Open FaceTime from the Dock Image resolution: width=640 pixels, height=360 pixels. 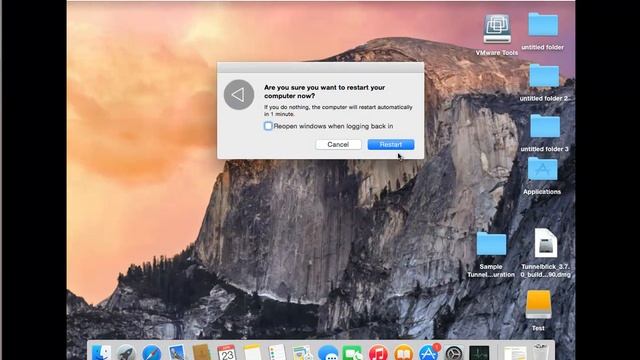[x=353, y=353]
